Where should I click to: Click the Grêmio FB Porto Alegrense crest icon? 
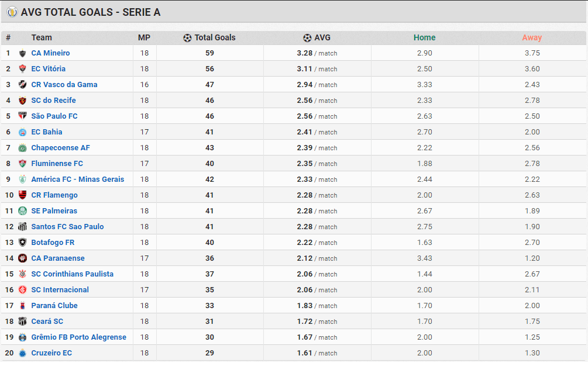tap(22, 337)
